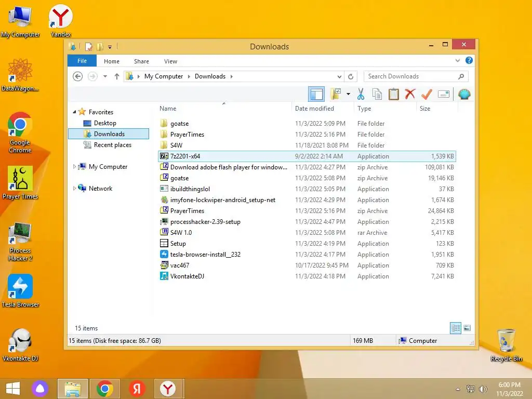The height and width of the screenshot is (399, 532).
Task: Collapse the Favorites tree node
Action: pos(74,112)
